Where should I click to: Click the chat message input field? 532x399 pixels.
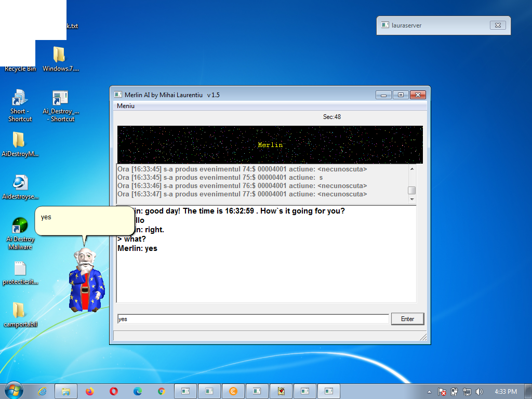pos(252,319)
